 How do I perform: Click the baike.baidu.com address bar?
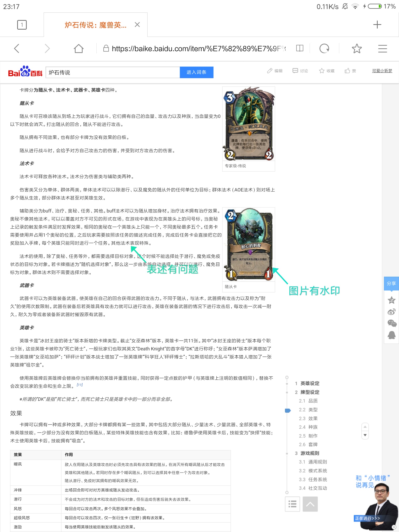194,49
